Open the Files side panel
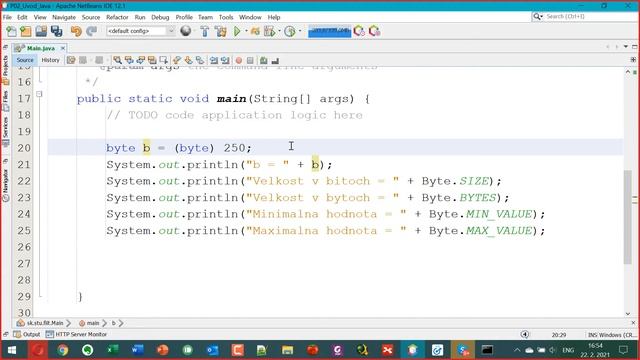 5,101
